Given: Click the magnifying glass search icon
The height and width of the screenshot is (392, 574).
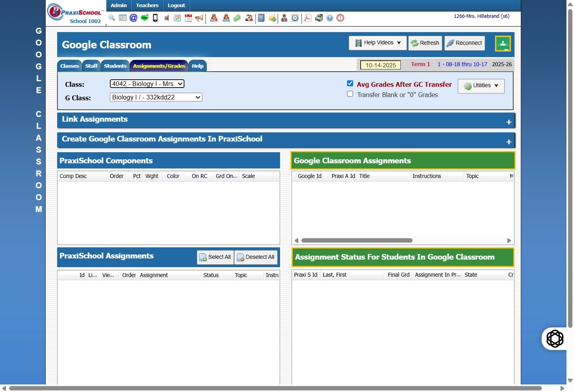Looking at the screenshot, I should coord(111,18).
